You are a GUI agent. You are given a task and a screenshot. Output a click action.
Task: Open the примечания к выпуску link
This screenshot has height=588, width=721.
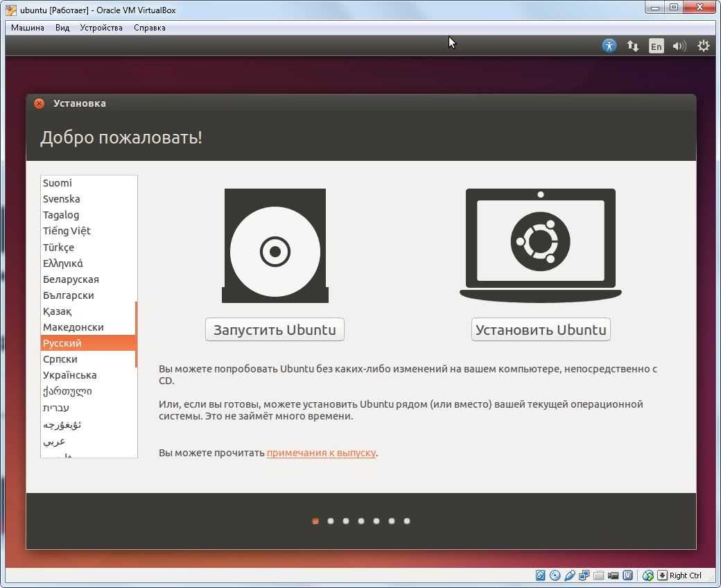[321, 453]
